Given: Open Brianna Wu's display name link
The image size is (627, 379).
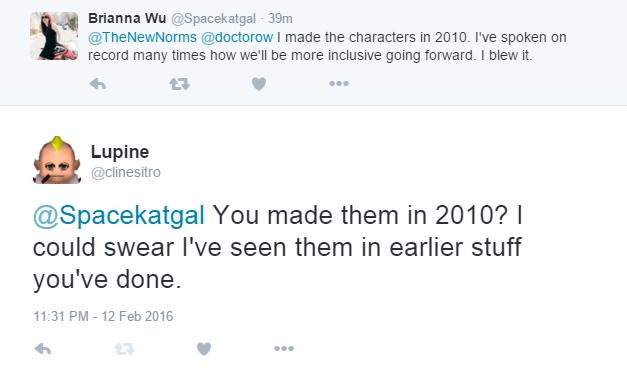Looking at the screenshot, I should point(127,18).
